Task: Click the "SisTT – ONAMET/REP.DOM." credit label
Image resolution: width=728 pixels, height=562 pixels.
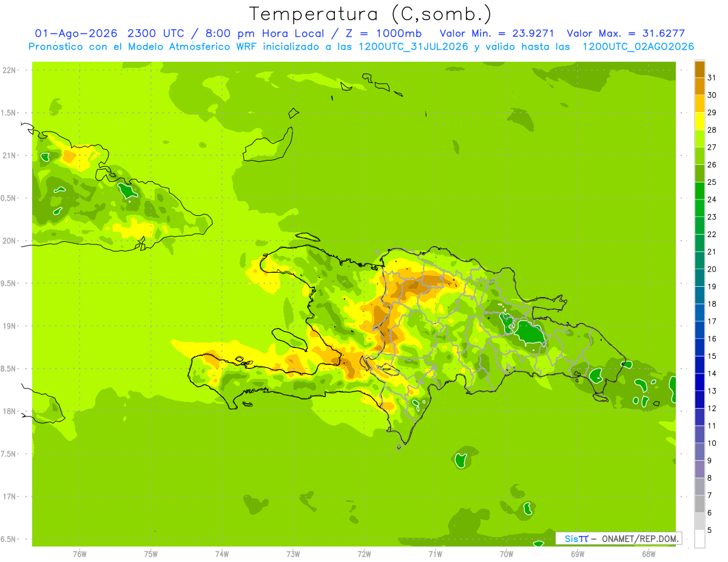Action: pyautogui.click(x=619, y=538)
